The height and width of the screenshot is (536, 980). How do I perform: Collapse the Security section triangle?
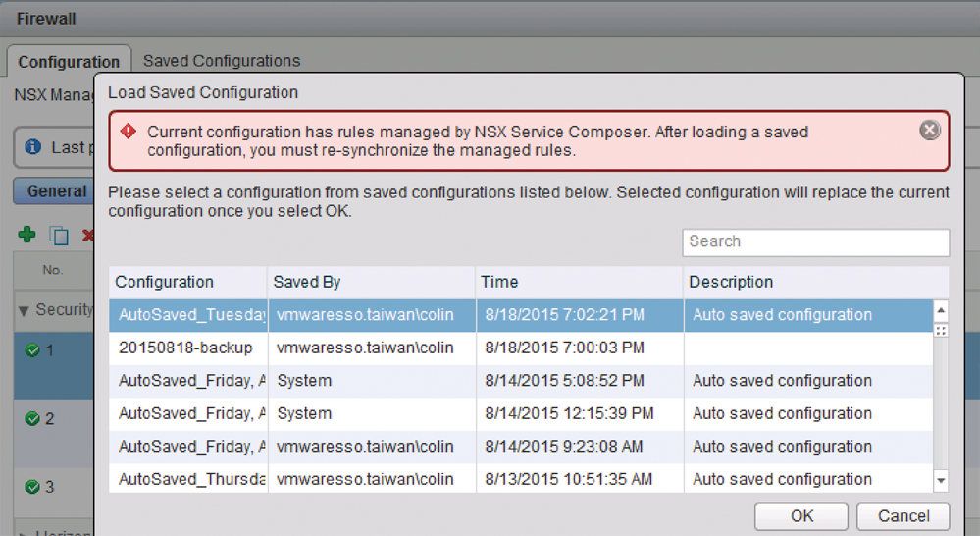[25, 310]
